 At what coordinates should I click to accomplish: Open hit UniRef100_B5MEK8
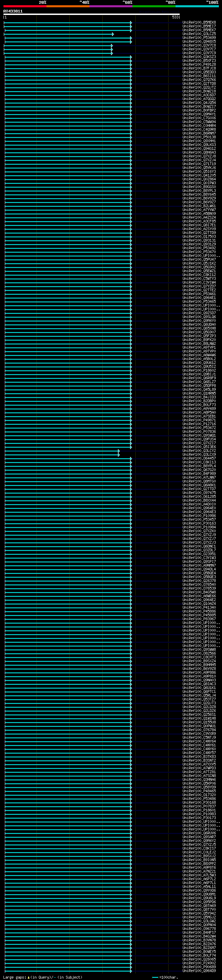199,23
